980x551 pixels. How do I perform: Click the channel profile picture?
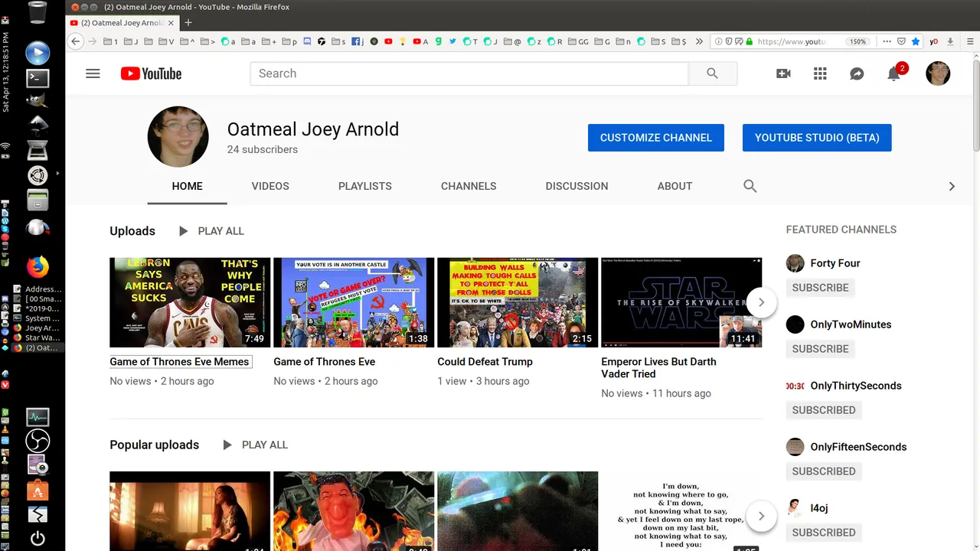click(x=178, y=137)
